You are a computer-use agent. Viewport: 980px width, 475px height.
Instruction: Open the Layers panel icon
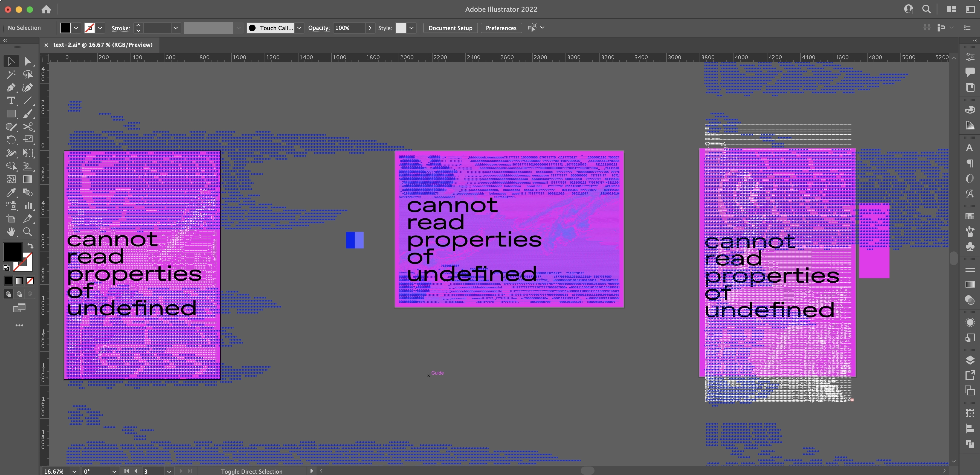(970, 360)
